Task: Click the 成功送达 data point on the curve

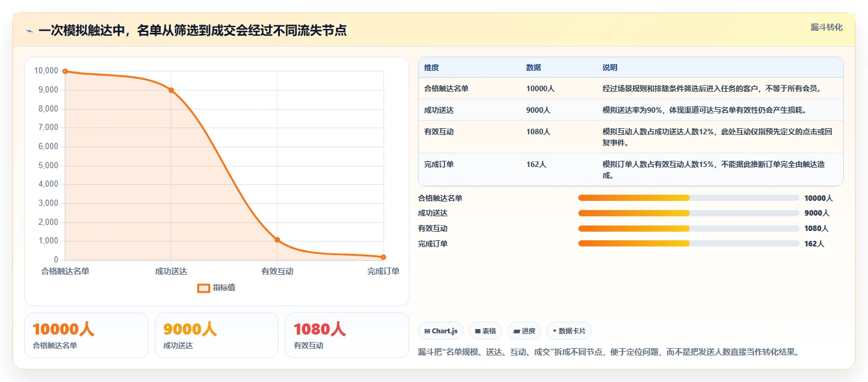Action: [171, 90]
